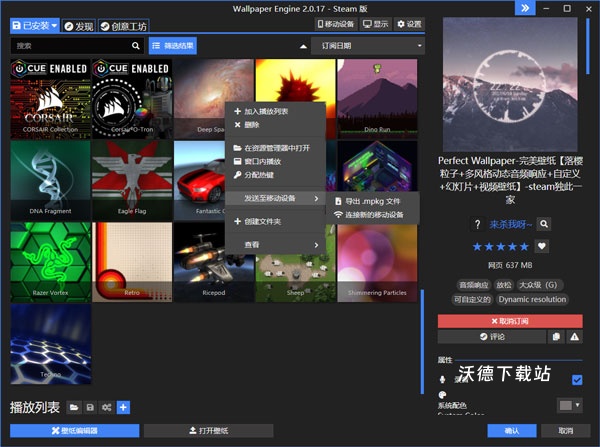Open the 系统配色 color dropdown
600x447 pixels.
[570, 405]
